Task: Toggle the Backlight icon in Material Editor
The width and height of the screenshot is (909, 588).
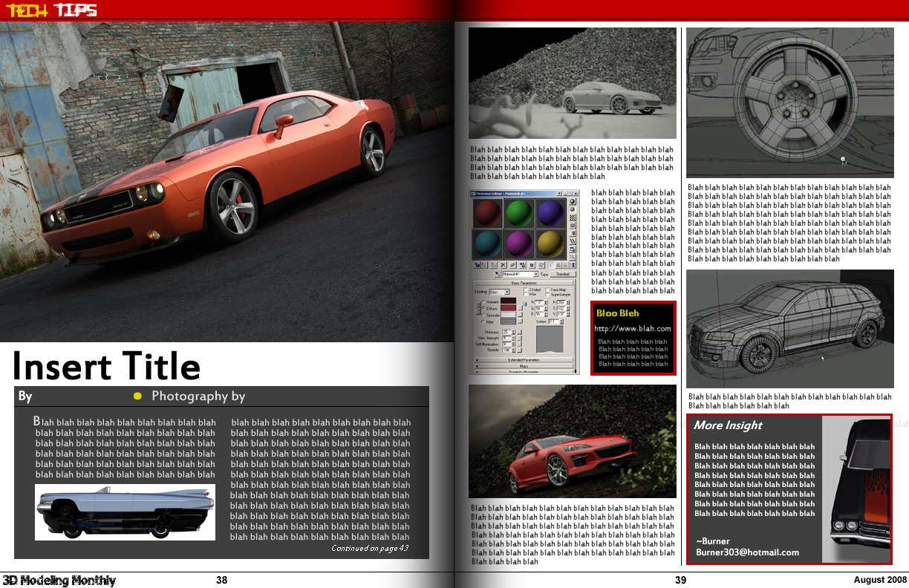Action: (573, 210)
